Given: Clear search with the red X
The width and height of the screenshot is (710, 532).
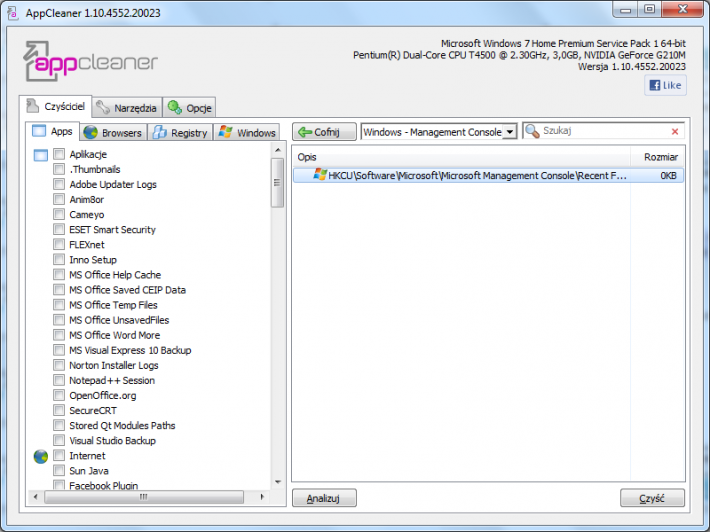Looking at the screenshot, I should [675, 131].
